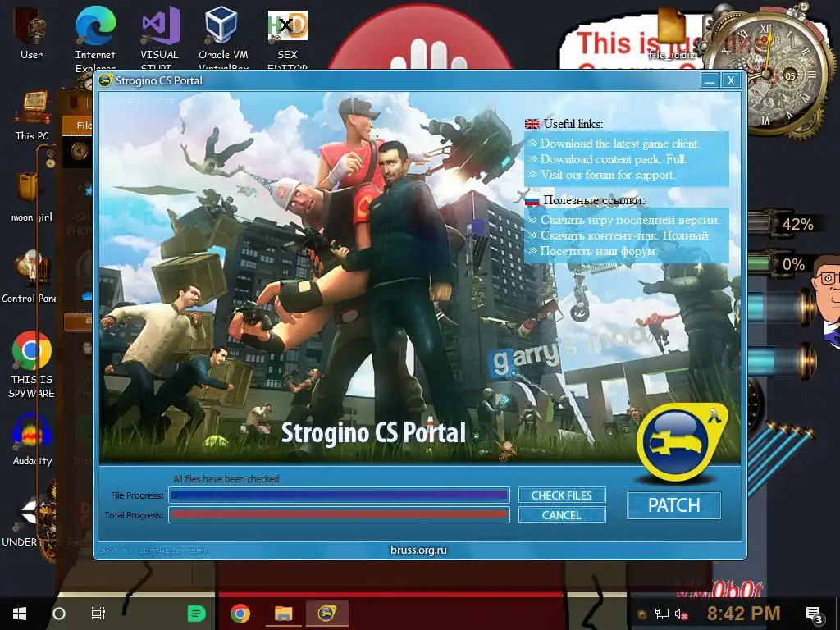Viewport: 840px width, 630px height.
Task: Select the Undertale desktop icon
Action: 27,521
